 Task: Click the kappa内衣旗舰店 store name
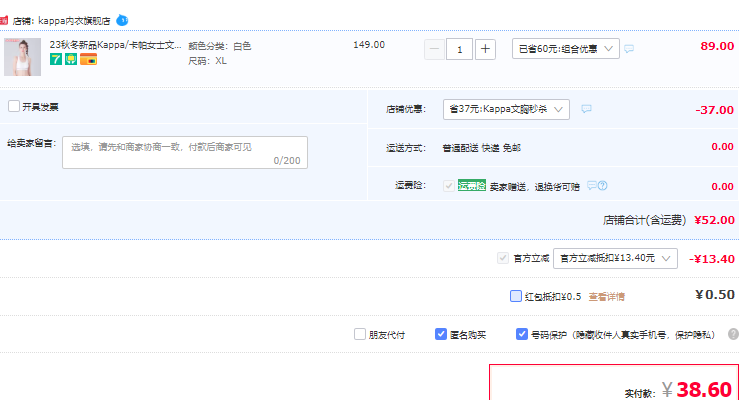(74, 21)
